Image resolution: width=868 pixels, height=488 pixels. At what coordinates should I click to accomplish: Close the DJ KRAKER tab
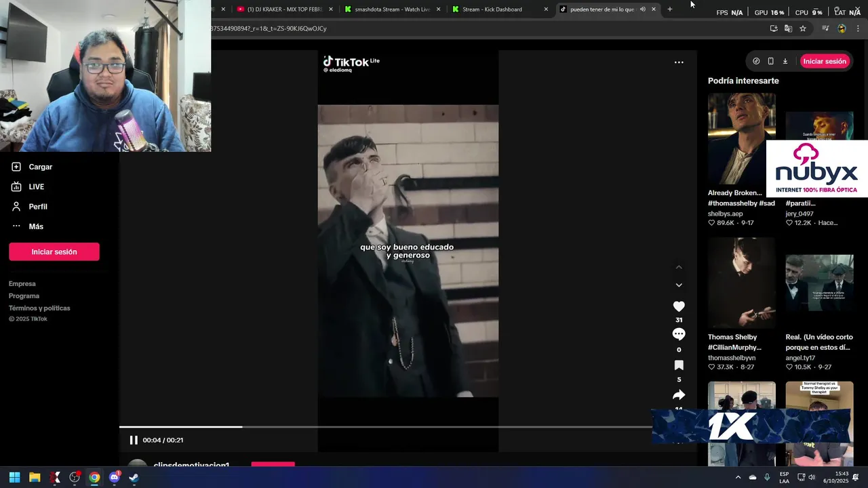(331, 9)
